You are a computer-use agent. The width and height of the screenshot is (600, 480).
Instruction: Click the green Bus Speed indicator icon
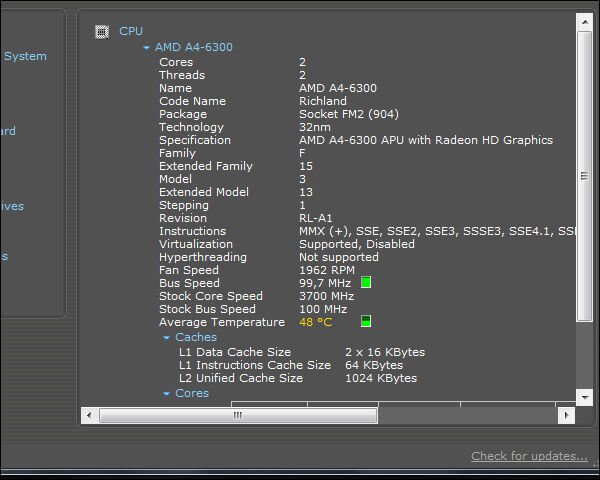366,282
